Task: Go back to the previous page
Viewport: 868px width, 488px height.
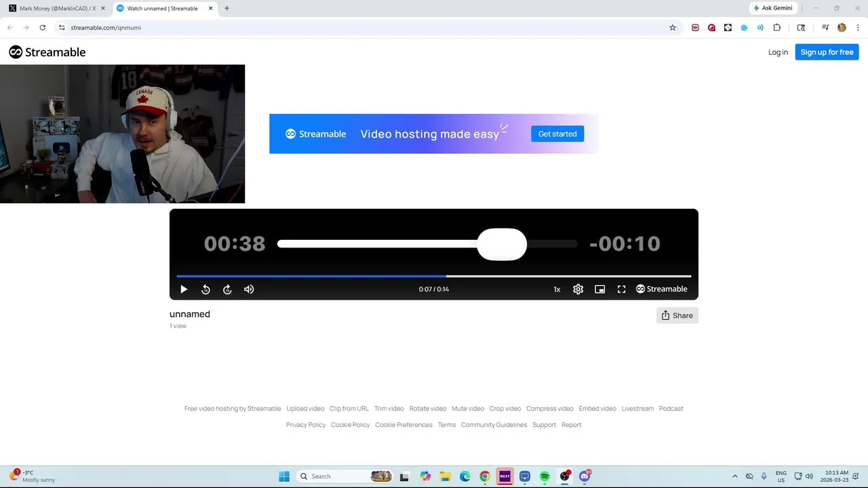Action: click(10, 28)
